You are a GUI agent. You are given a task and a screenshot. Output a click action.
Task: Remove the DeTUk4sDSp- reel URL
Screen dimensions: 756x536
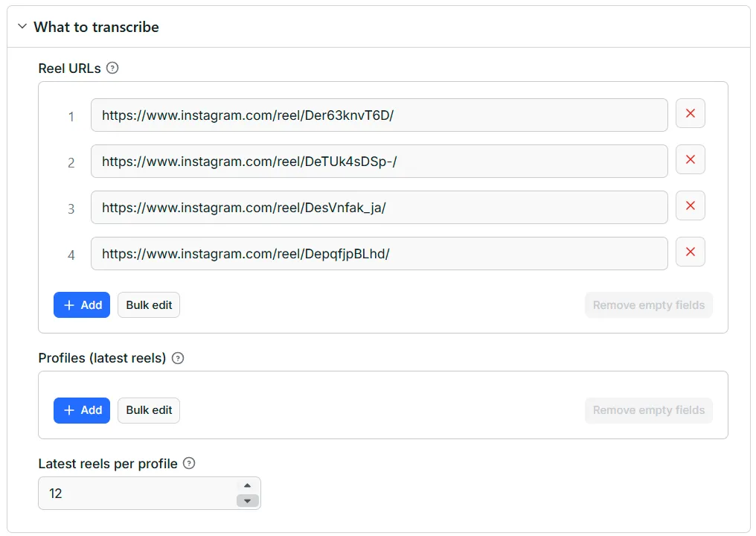[x=690, y=160]
